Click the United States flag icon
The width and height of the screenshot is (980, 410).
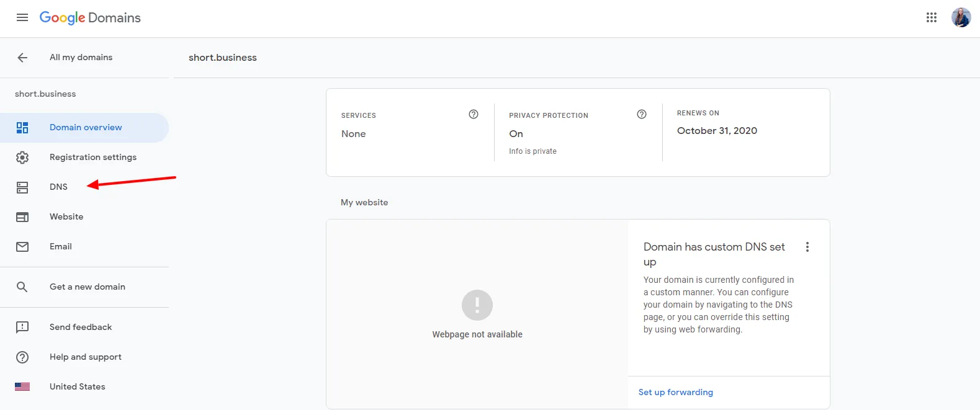22,387
